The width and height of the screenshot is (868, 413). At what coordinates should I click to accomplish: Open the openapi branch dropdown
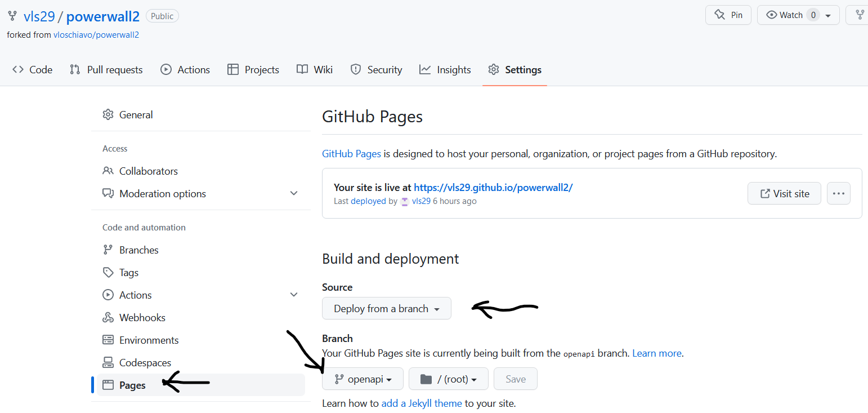(363, 379)
